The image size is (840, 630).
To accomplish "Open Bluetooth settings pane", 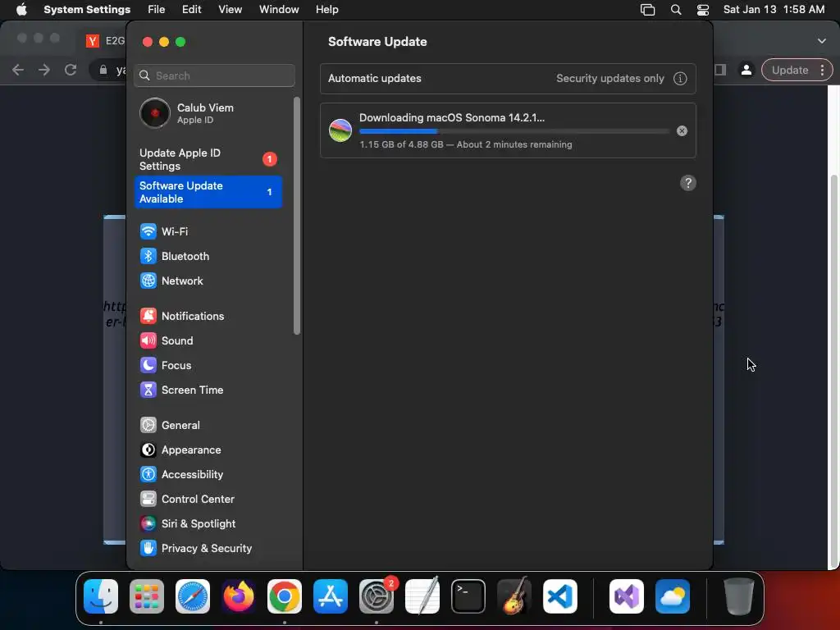I will tap(208, 256).
